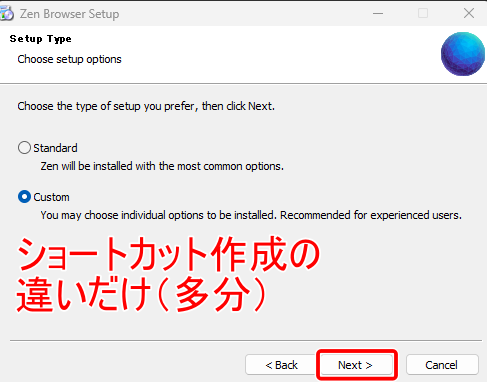Click the 'Choose the type of setup' instruction
Screen dimensions: 487x382
pos(146,106)
